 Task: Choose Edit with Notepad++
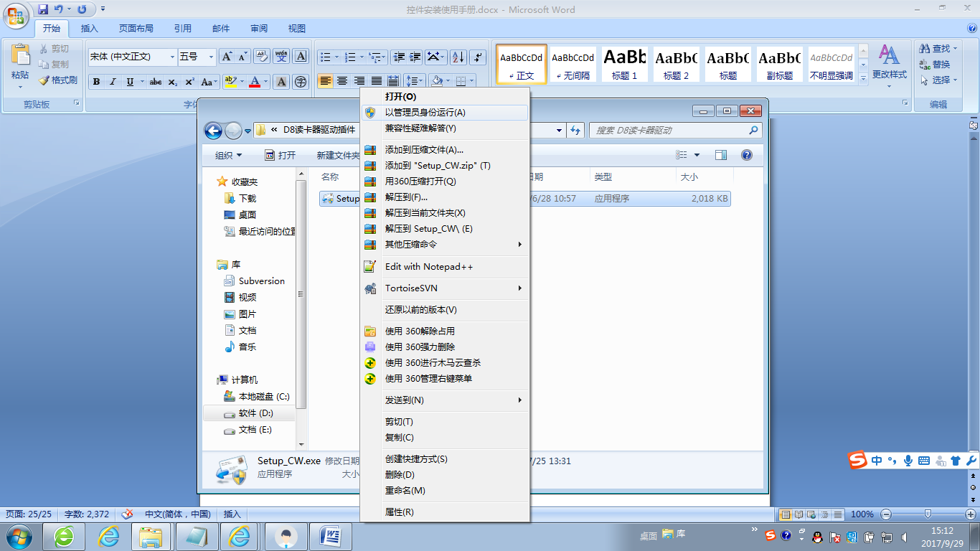pyautogui.click(x=445, y=267)
